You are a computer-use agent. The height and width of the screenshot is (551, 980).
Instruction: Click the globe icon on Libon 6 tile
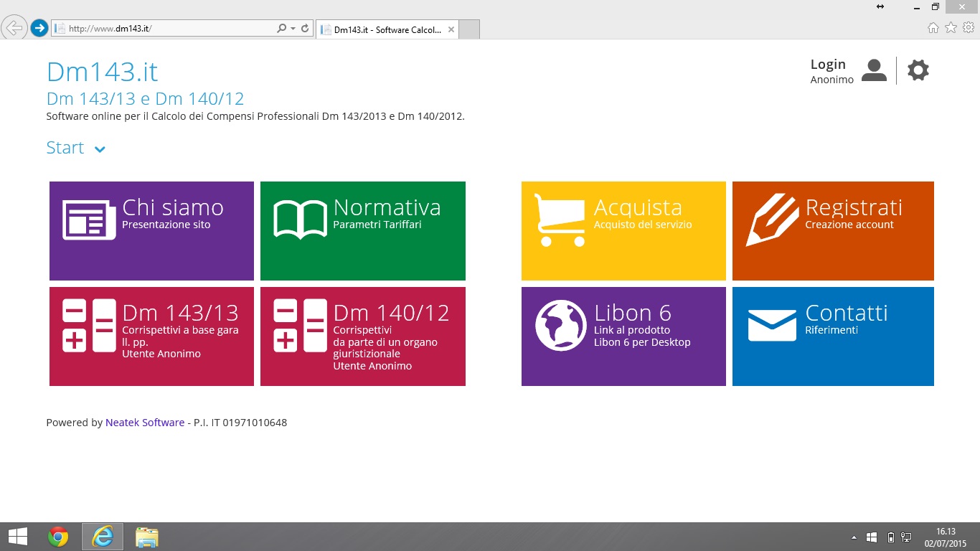click(x=561, y=326)
